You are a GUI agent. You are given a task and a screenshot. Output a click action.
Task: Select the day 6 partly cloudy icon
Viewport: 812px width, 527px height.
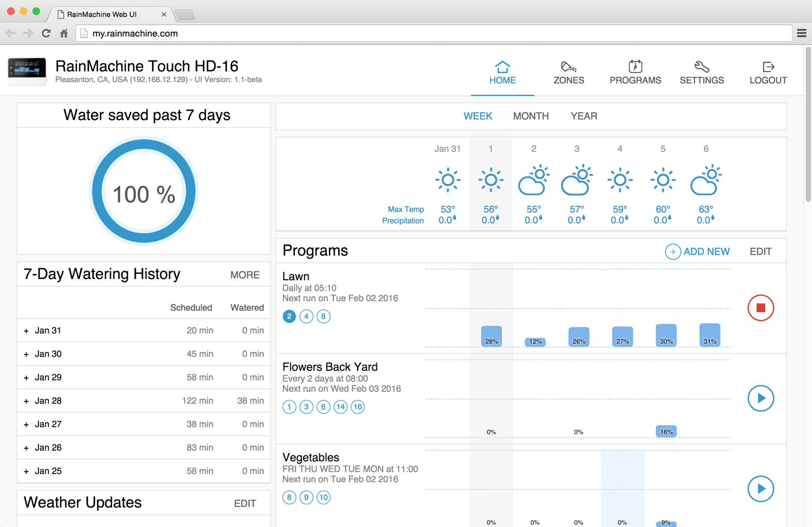click(x=706, y=180)
